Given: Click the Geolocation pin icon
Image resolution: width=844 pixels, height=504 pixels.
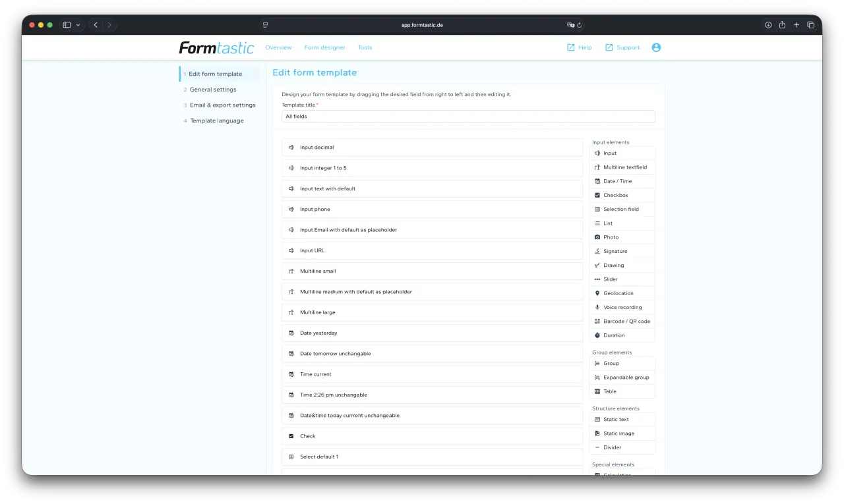Looking at the screenshot, I should (x=597, y=293).
